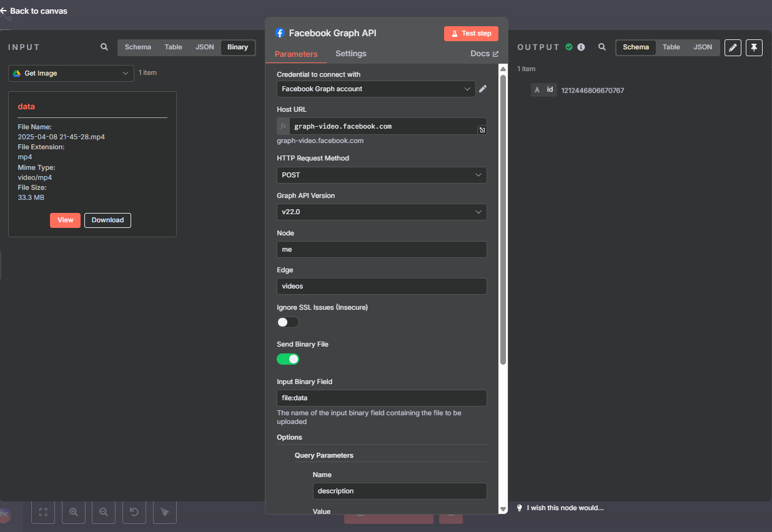
Task: Click the Facebook logo icon in node header
Action: click(279, 33)
